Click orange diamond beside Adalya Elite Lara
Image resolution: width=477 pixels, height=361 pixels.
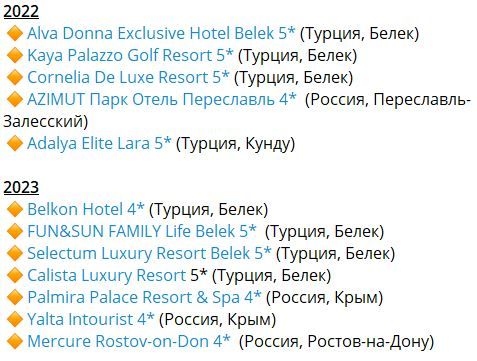[15, 144]
